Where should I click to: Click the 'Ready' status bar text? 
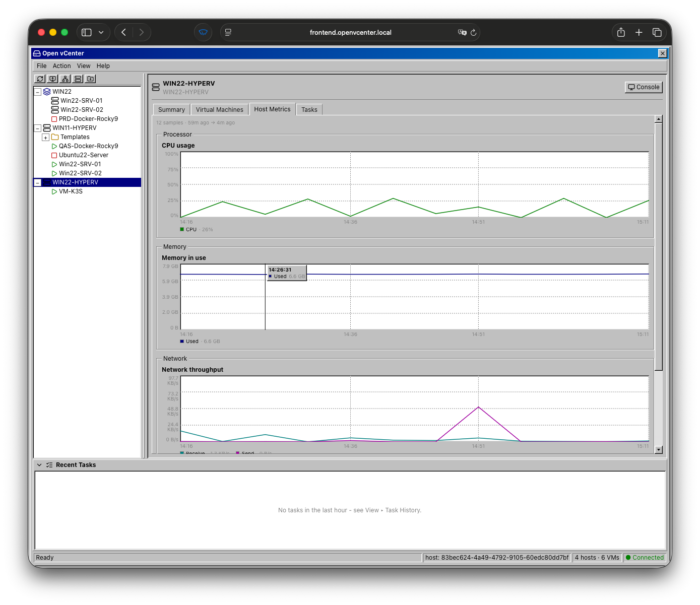(x=45, y=558)
